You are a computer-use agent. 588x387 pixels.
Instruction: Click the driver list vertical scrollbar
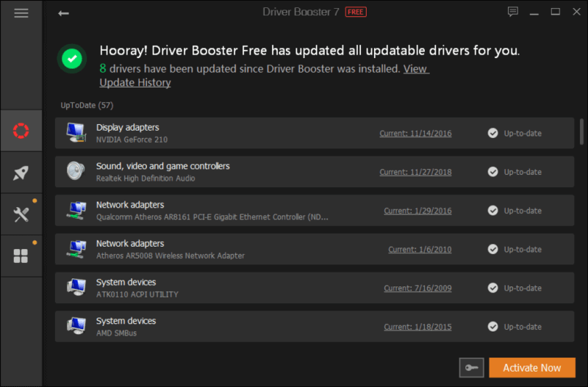581,132
